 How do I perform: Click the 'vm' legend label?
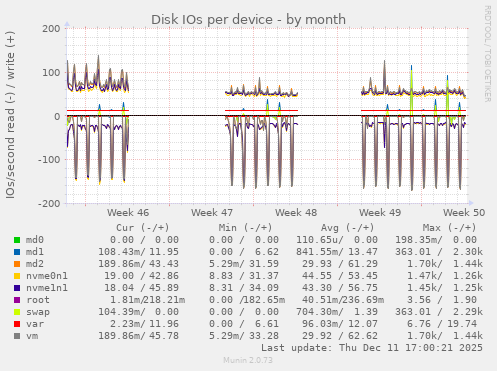pos(32,336)
